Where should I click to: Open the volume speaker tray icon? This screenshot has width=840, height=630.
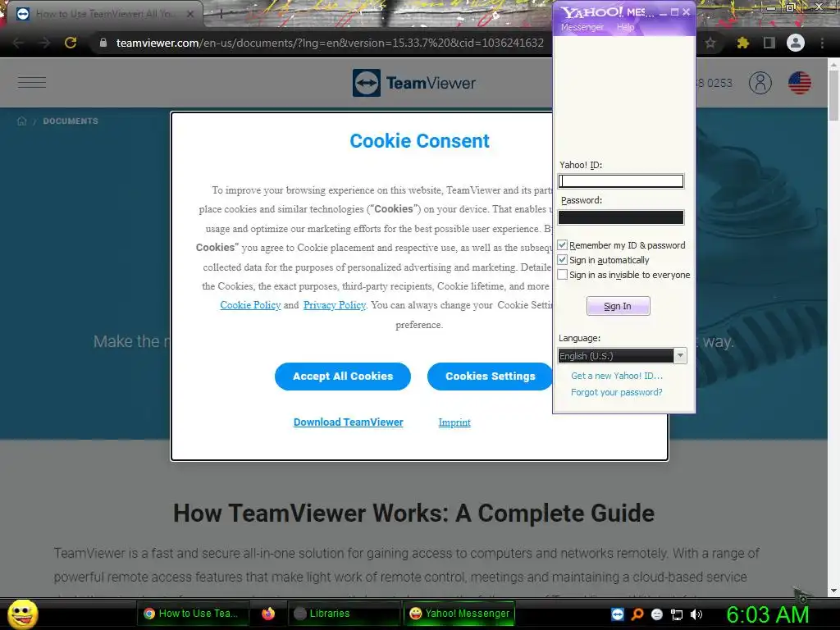coord(696,614)
